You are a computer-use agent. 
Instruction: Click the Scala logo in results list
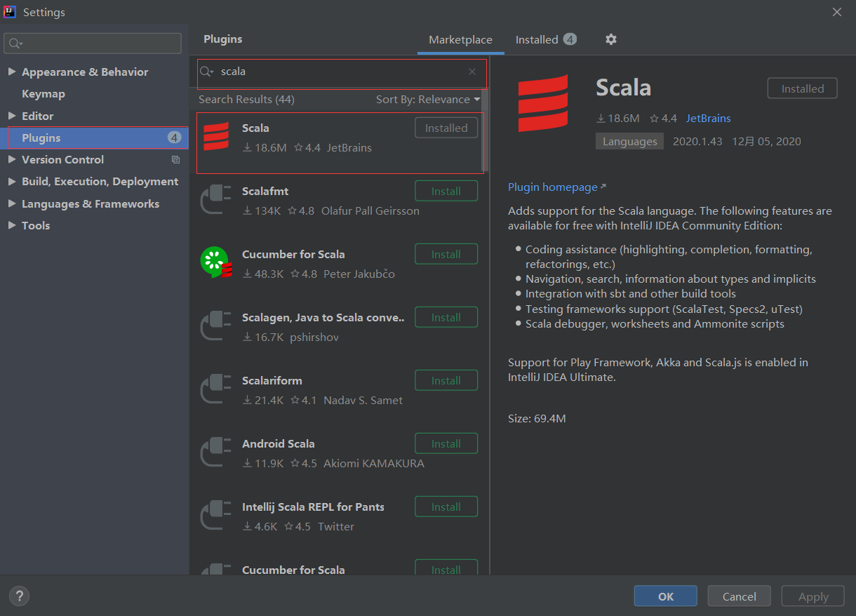point(216,136)
